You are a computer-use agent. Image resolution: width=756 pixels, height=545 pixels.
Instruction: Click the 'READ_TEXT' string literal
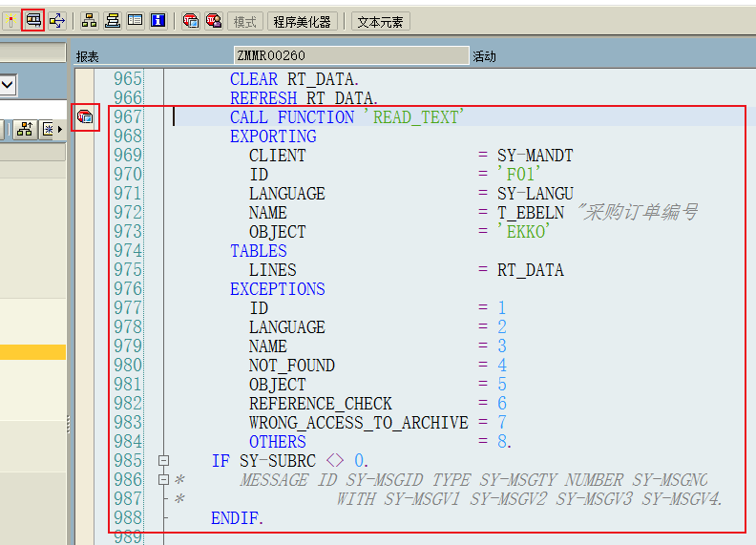413,117
